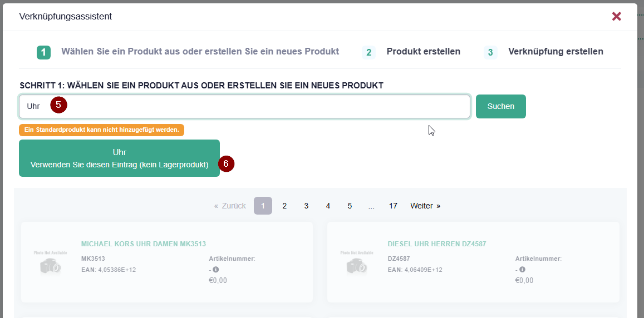Click the Diesel product photo placeholder

coord(357,262)
